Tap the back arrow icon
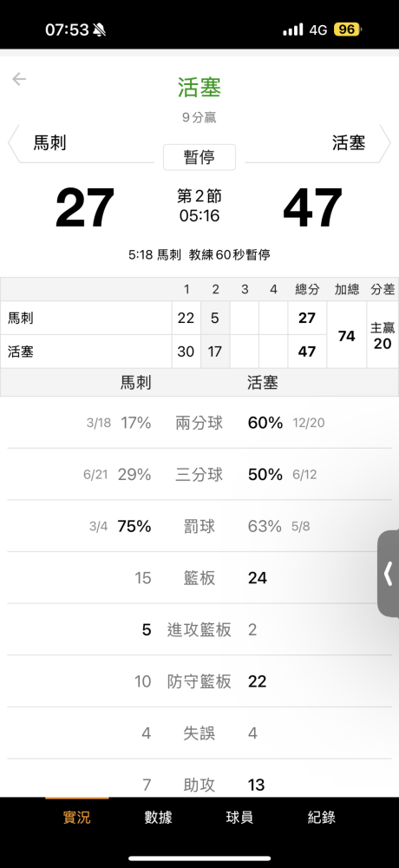 [19, 79]
